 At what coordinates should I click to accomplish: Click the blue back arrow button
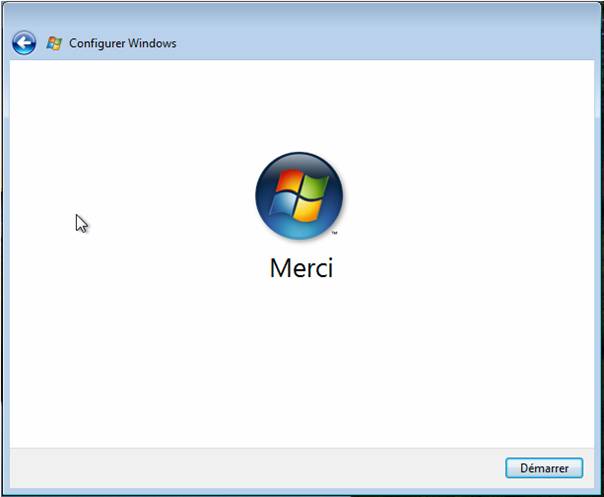tap(24, 43)
